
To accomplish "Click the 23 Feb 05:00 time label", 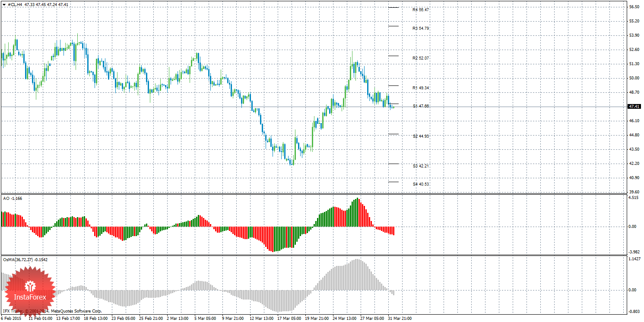I will tap(124, 319).
